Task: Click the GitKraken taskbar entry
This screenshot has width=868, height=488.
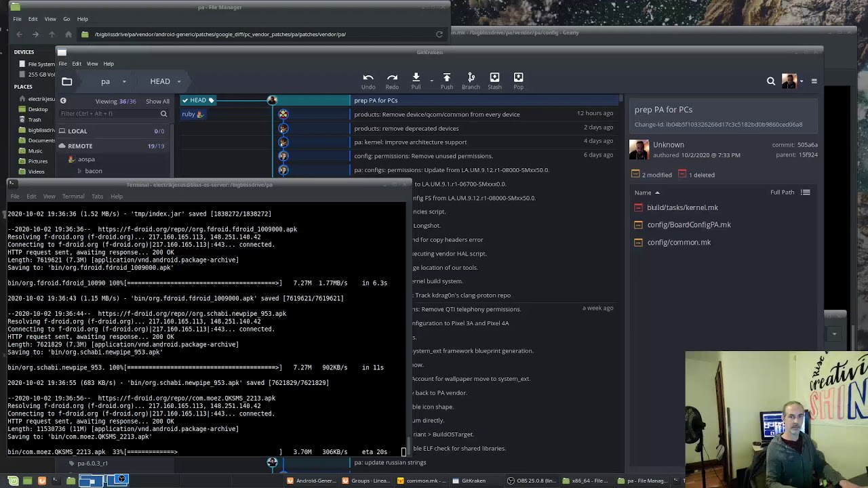Action: 469,481
